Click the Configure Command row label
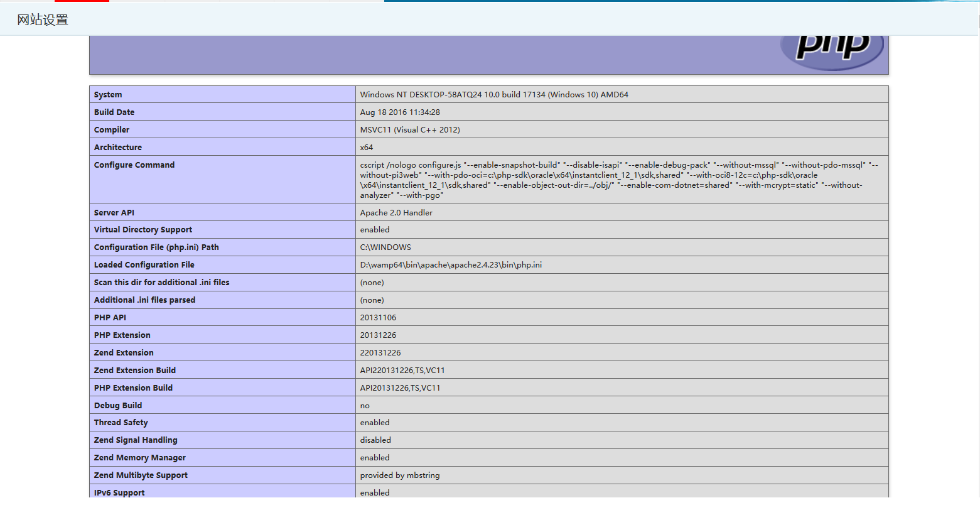 tap(134, 165)
